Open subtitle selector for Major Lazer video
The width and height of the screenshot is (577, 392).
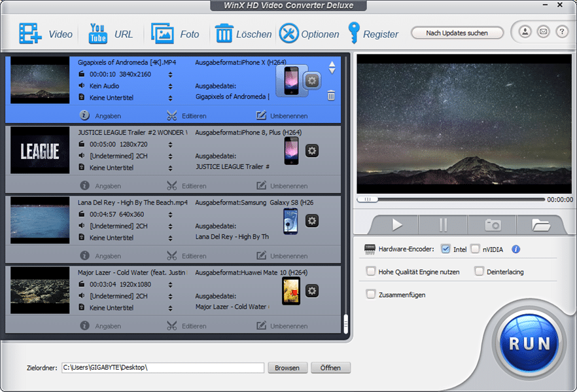pos(171,308)
